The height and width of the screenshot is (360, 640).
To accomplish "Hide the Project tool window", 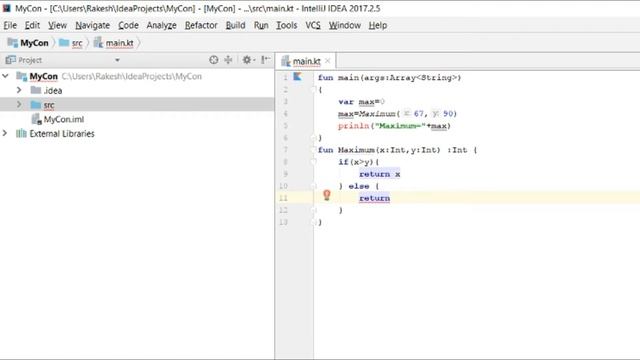I will click(265, 60).
